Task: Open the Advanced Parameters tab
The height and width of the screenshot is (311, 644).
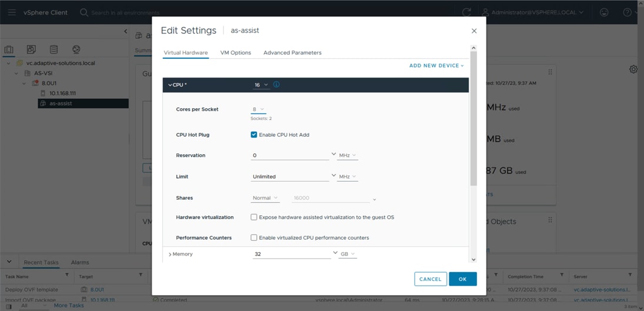Action: point(292,52)
